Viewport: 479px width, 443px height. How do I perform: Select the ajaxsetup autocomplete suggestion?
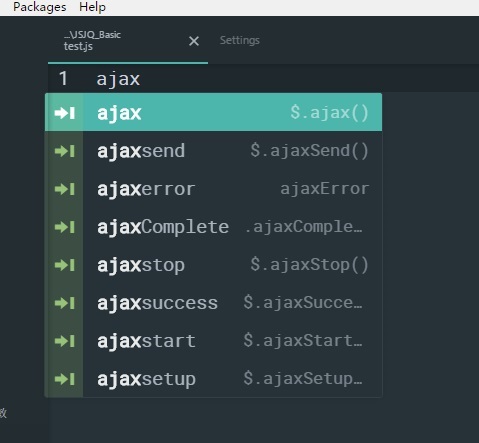213,379
